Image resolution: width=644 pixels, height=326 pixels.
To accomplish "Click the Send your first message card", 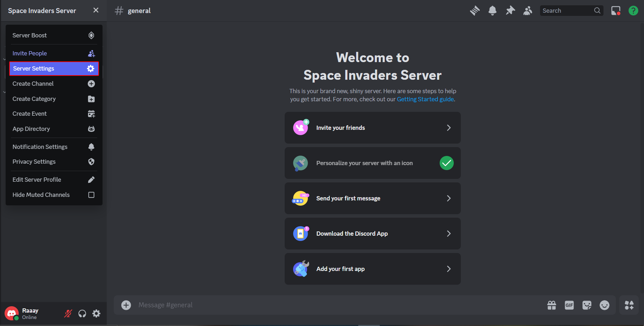I will (373, 198).
